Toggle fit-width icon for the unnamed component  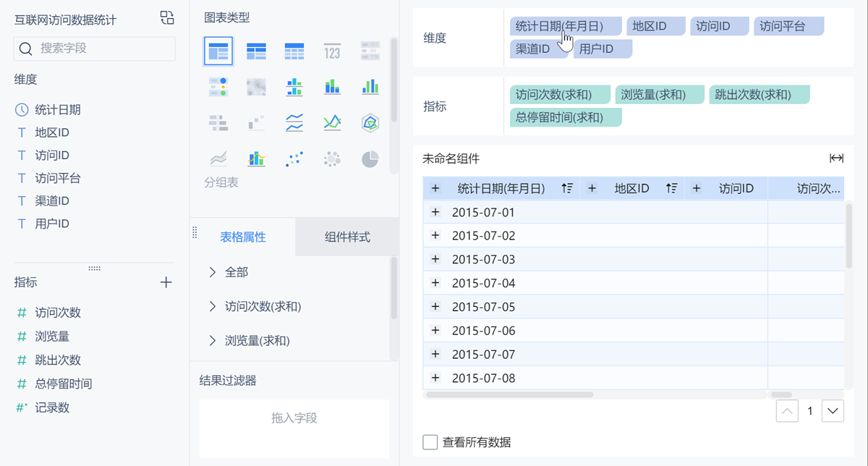coord(836,158)
